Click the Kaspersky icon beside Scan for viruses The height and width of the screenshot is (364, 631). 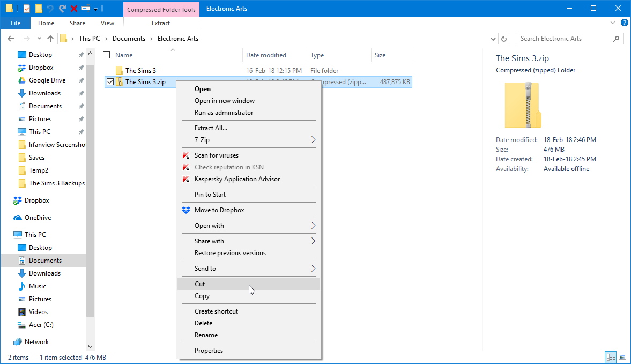pos(186,155)
